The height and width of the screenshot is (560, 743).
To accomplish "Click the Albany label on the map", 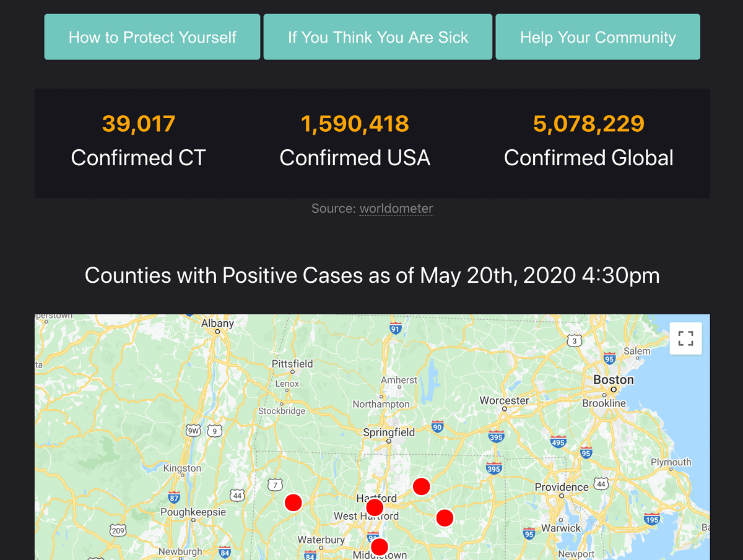I will (217, 323).
